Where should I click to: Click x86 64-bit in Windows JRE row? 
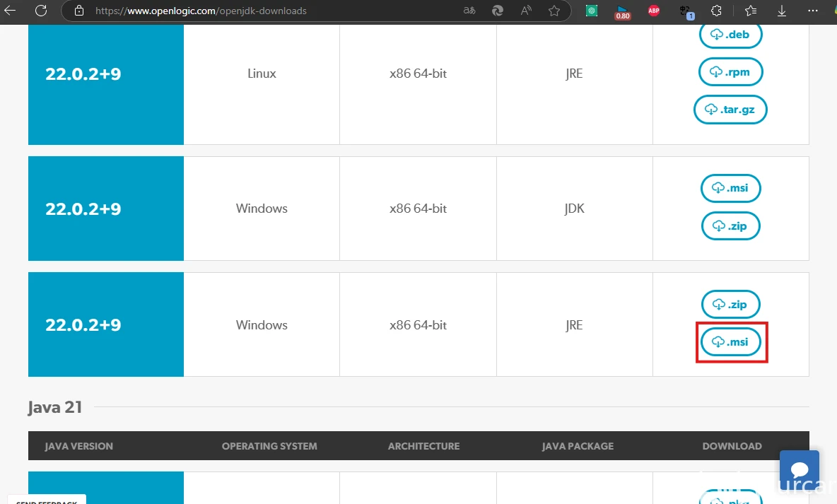(418, 325)
